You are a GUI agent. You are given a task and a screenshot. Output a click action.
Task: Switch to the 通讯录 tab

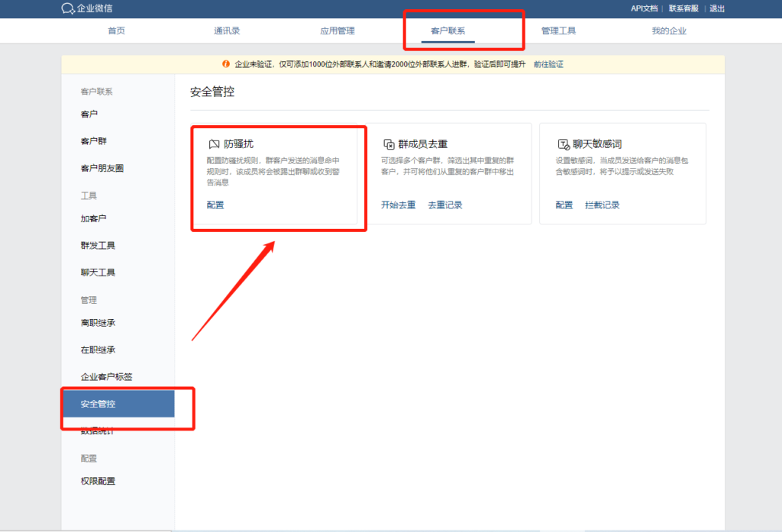[227, 31]
